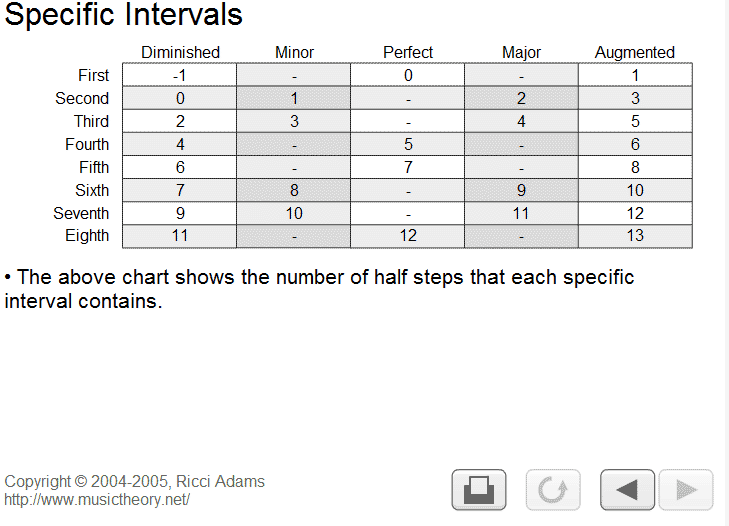This screenshot has height=526, width=729.
Task: Select the Diminished column header
Action: click(x=180, y=52)
